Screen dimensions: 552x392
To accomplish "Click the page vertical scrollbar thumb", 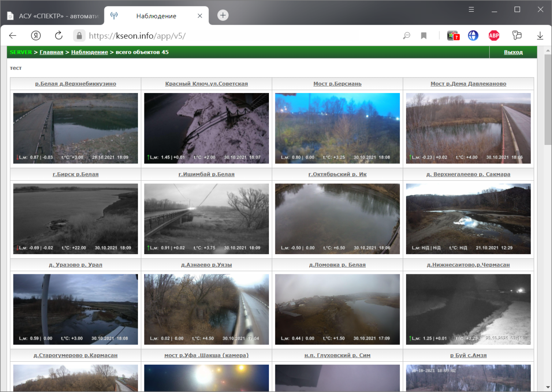I will (548, 99).
